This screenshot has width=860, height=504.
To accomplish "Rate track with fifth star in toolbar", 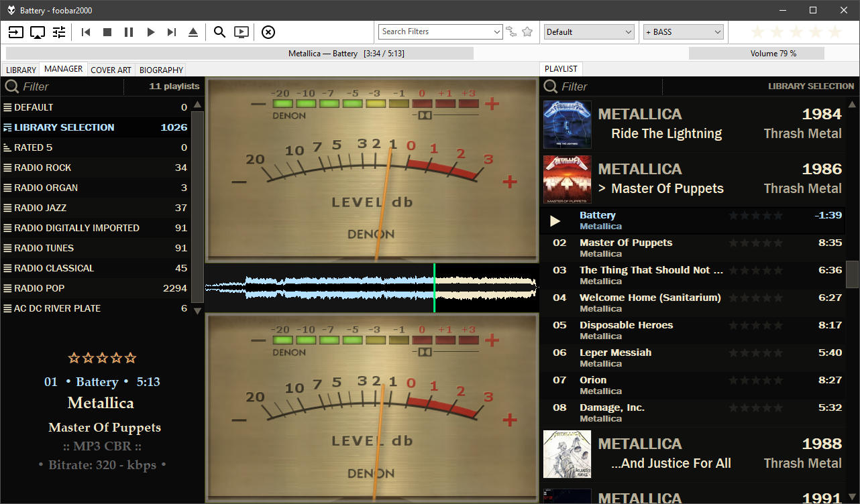I will pos(835,32).
